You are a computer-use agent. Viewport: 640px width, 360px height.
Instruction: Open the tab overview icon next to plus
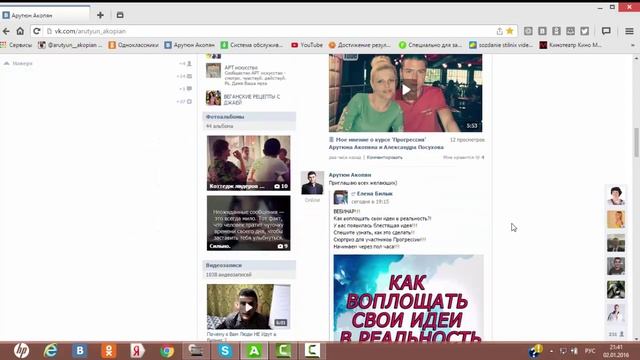120,15
